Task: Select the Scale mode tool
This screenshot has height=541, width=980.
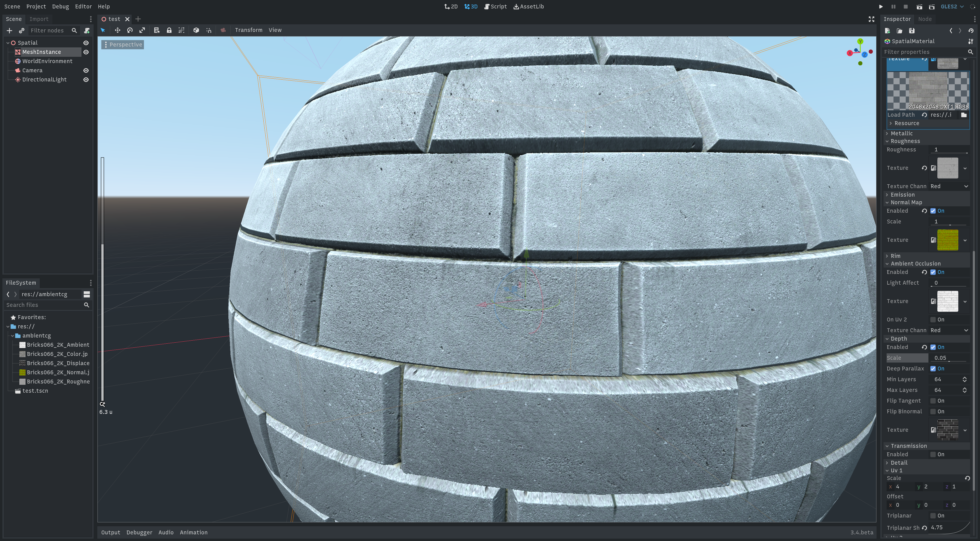Action: pyautogui.click(x=142, y=30)
